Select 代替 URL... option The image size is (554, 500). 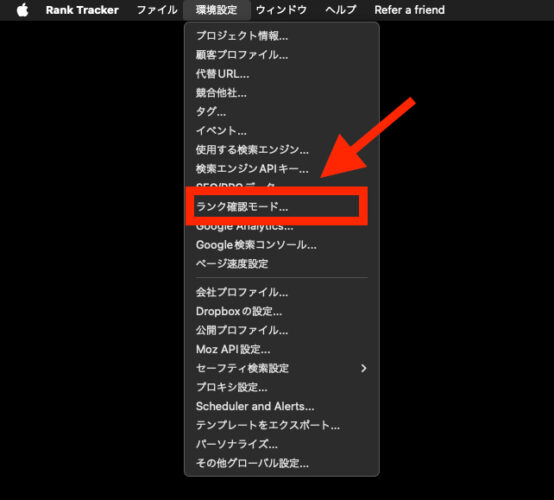tap(282, 74)
